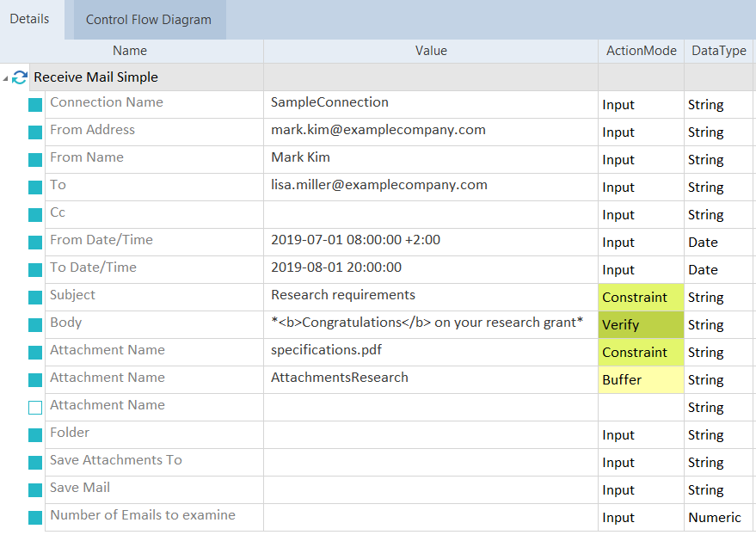
Task: Open the Buffer ActionMode cell dropdown
Action: tap(641, 380)
